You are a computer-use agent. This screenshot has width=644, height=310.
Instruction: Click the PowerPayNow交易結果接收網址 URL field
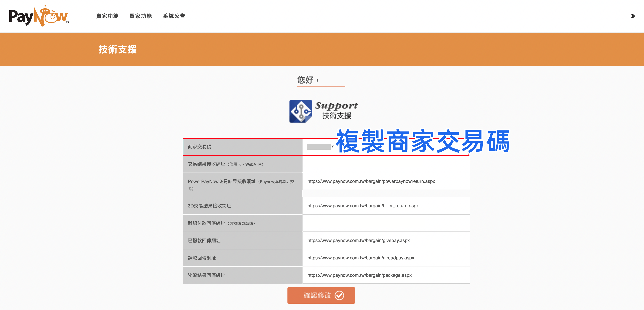(386, 181)
